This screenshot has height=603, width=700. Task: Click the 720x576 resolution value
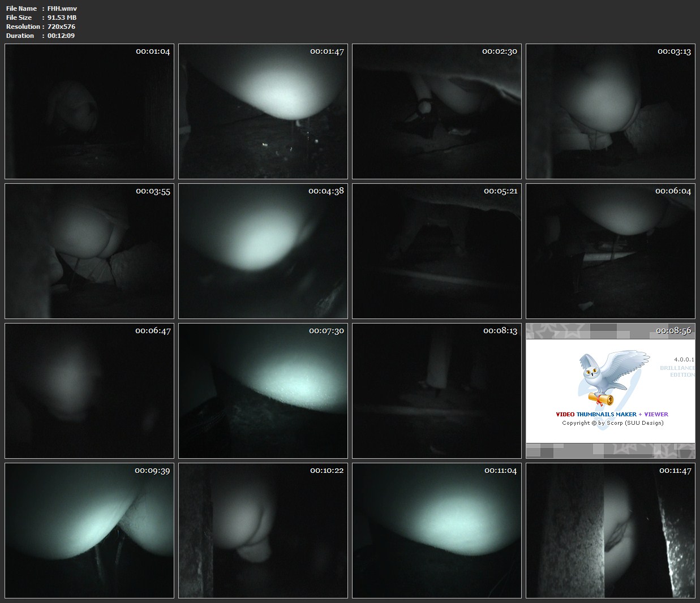[x=61, y=27]
